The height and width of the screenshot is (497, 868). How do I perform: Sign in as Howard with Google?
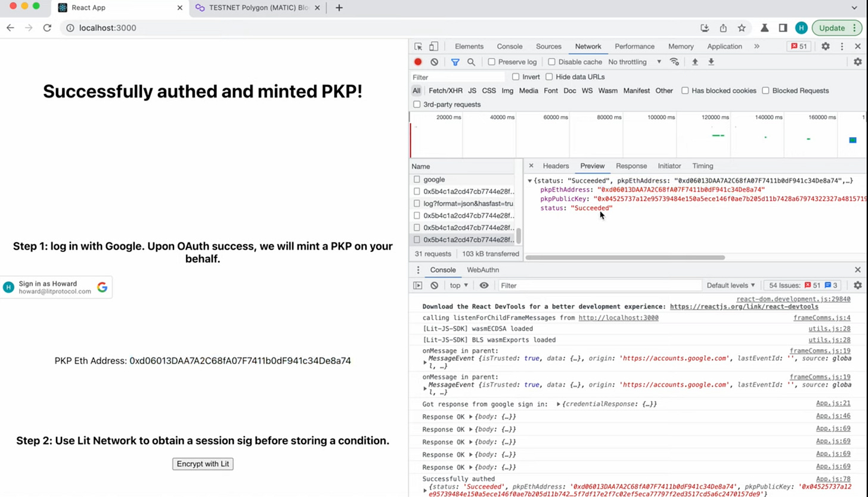tap(56, 287)
